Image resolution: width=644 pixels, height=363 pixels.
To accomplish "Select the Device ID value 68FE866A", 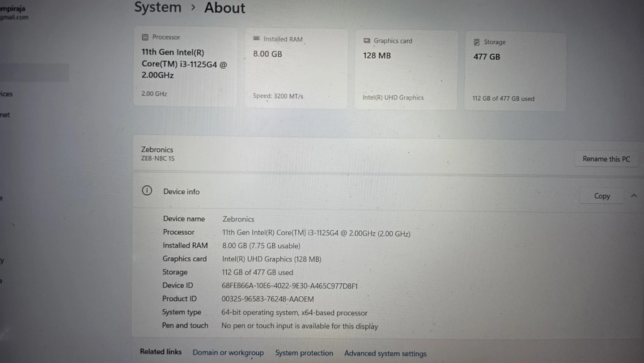I will point(290,286).
